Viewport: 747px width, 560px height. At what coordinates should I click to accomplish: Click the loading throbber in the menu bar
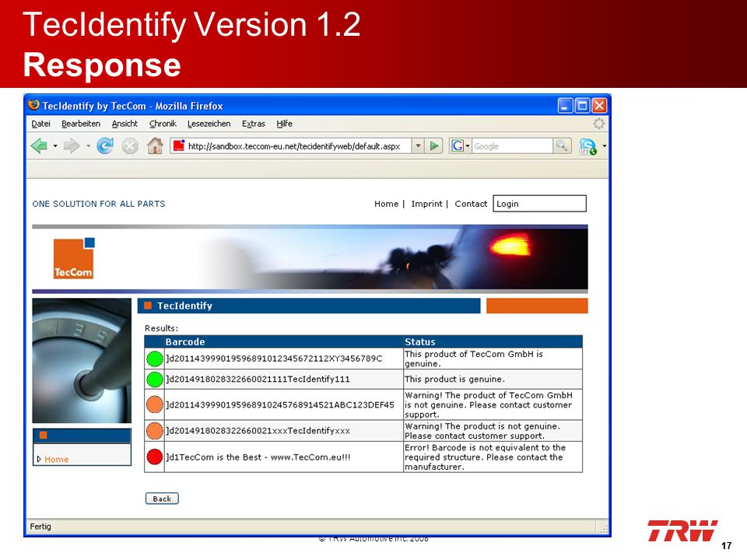click(x=599, y=124)
